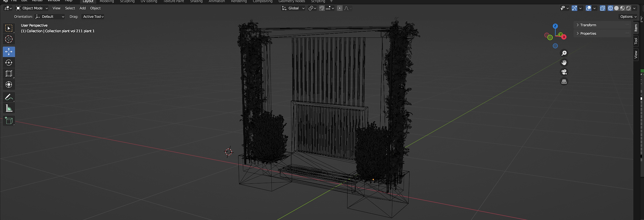Click the snapping elements icon
The image size is (644, 220).
(x=330, y=8)
